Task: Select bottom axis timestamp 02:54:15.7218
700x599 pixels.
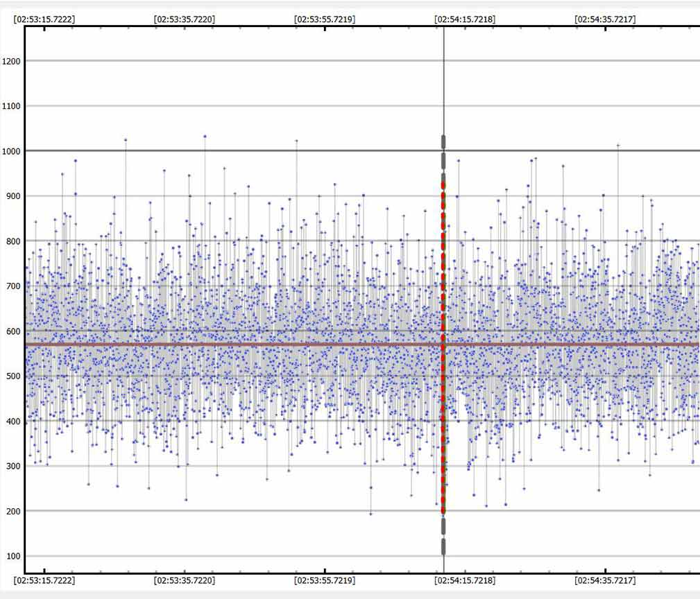Action: tap(465, 580)
